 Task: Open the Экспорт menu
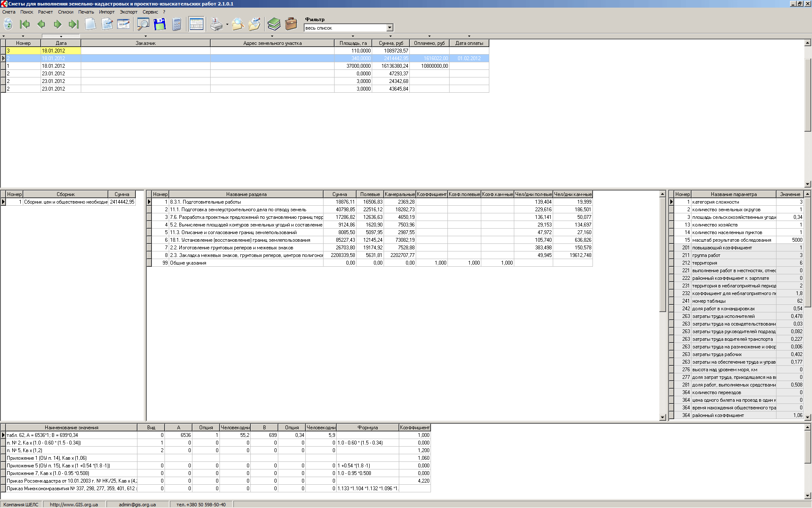(x=129, y=12)
